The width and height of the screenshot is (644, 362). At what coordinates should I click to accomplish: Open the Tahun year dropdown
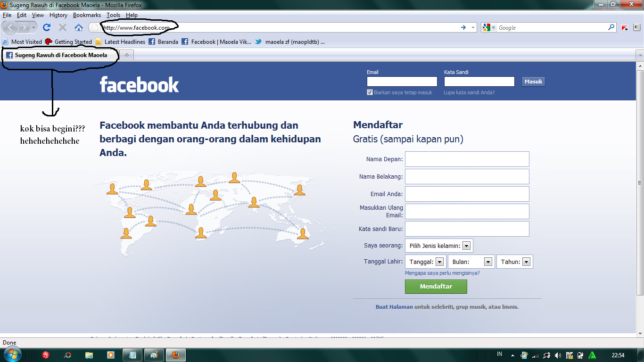[x=515, y=262]
